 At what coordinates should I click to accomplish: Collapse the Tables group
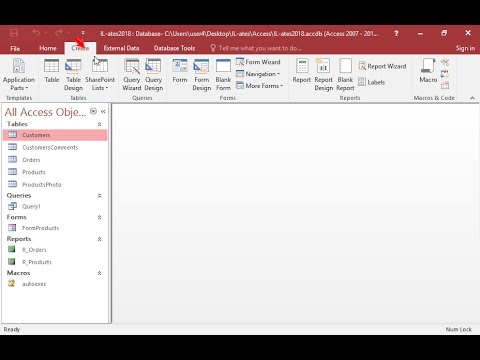point(99,124)
